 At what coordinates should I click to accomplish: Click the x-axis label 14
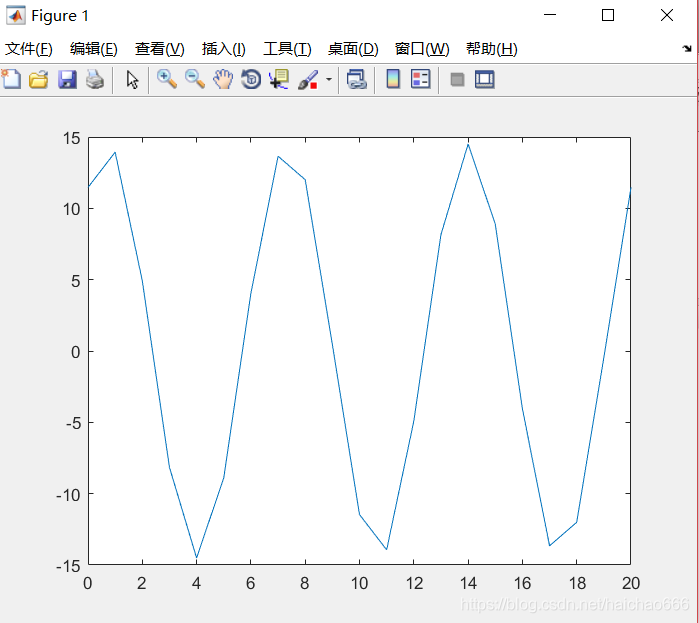(x=468, y=583)
